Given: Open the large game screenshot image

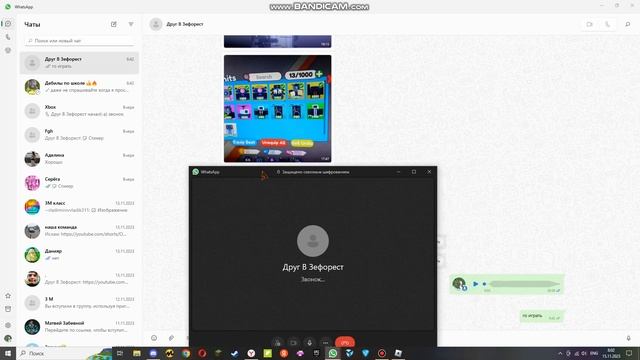Looking at the screenshot, I should click(x=278, y=109).
